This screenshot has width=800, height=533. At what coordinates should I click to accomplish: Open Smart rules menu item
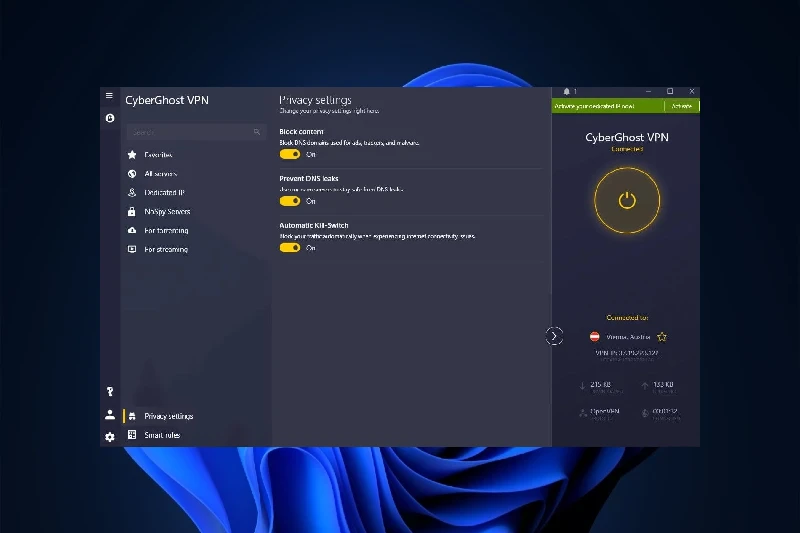click(194, 435)
